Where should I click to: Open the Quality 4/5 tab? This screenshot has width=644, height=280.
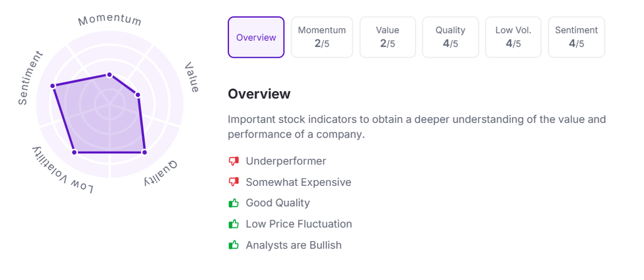coord(450,38)
